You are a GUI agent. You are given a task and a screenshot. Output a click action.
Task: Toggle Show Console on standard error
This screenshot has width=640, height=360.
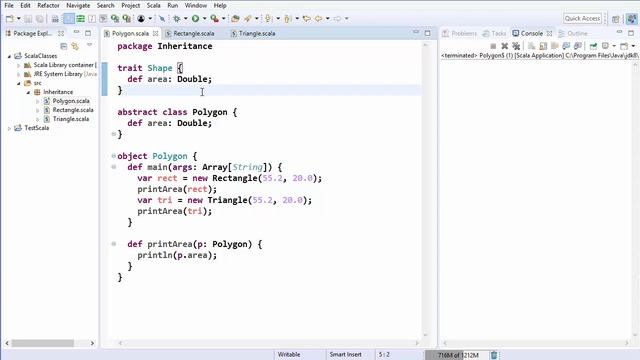point(578,46)
